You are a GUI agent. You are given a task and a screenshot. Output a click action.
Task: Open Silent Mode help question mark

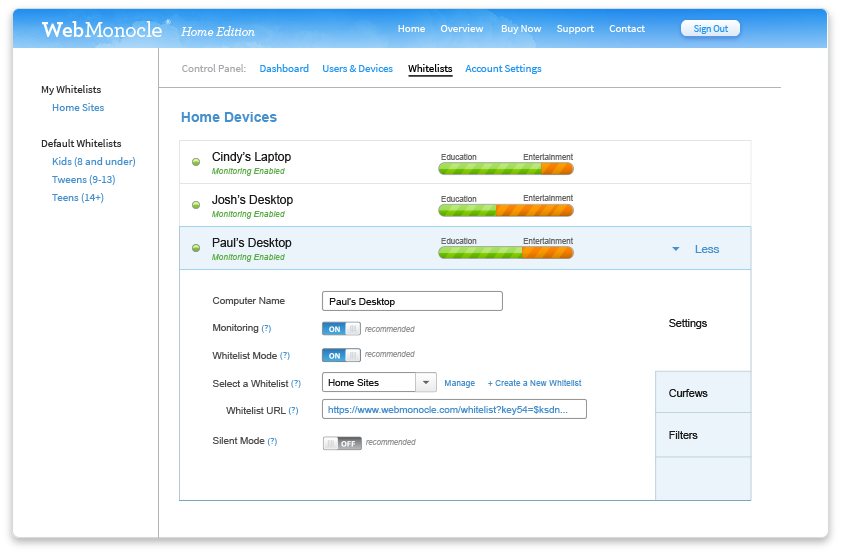coord(272,441)
